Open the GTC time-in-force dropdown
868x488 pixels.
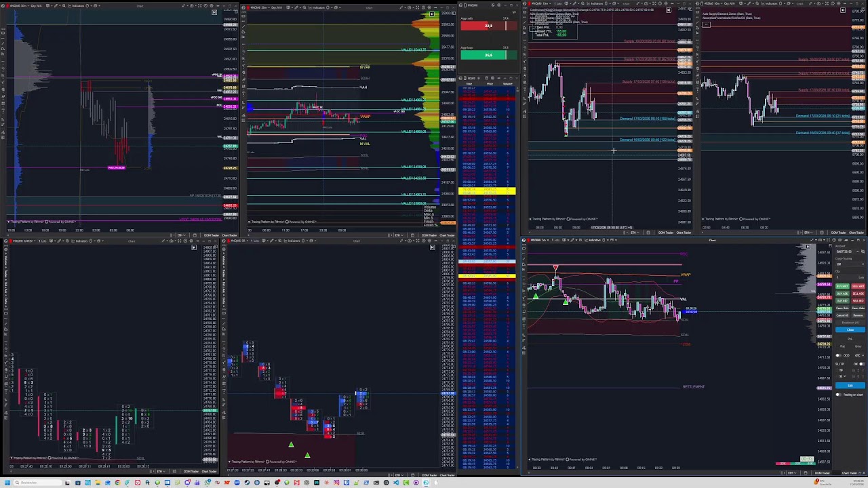[859, 355]
